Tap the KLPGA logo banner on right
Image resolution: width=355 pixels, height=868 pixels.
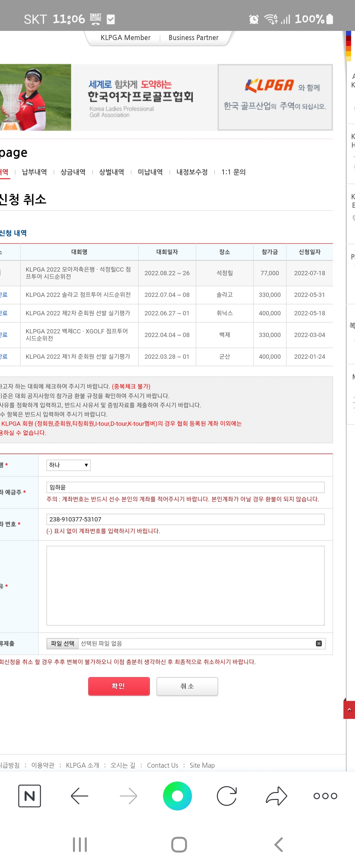tap(275, 97)
